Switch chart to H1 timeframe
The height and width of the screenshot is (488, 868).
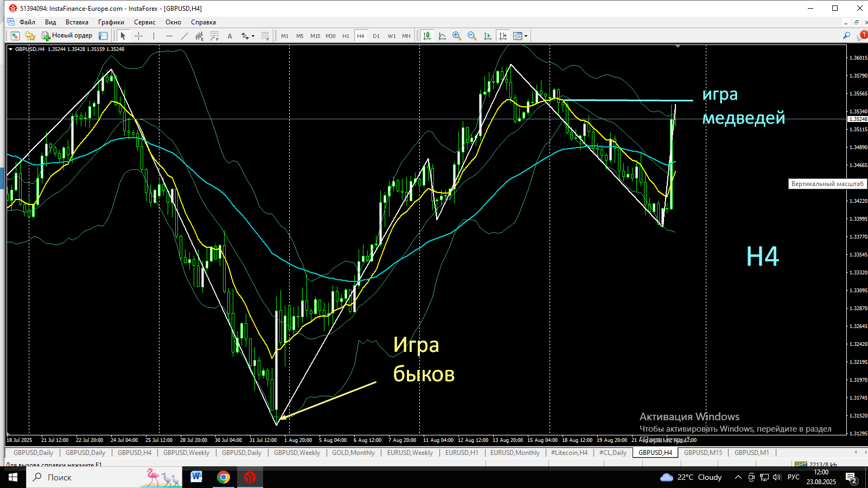[x=346, y=36]
